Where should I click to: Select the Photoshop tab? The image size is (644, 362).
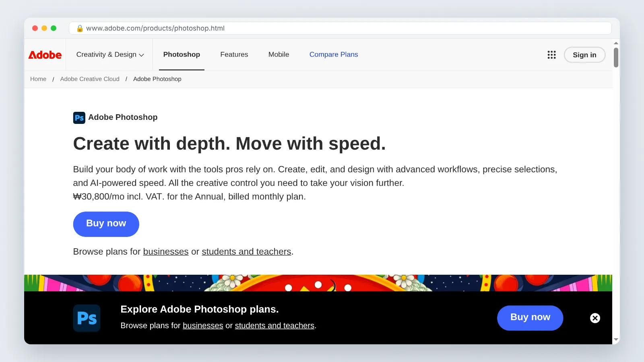[x=182, y=55]
